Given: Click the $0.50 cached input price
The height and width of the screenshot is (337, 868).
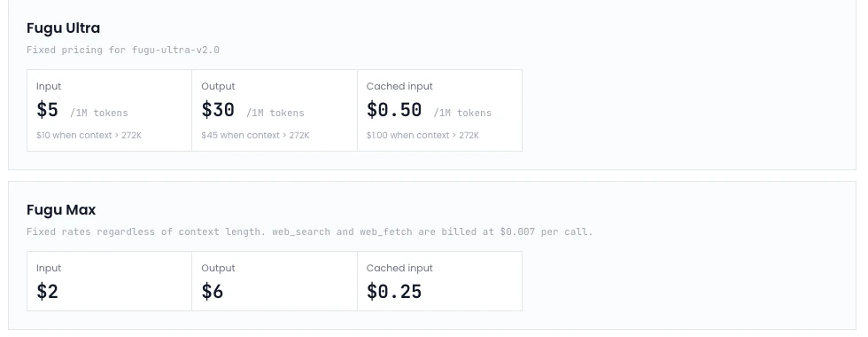Looking at the screenshot, I should (x=394, y=110).
